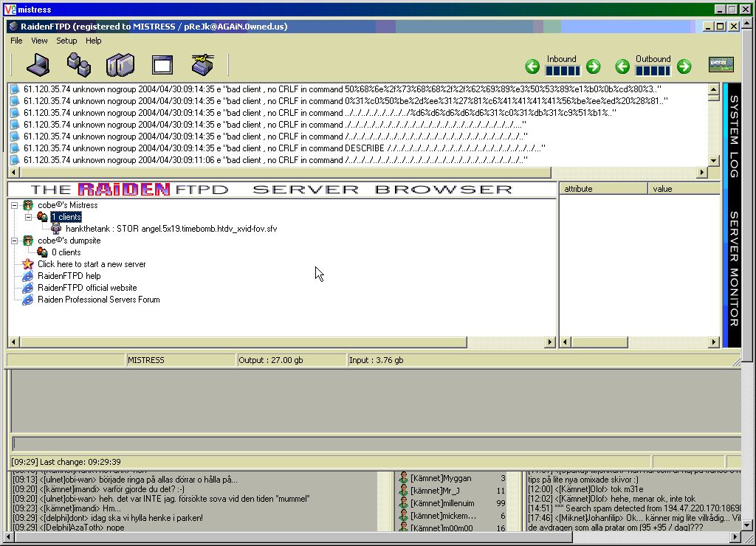Click the helicopter toolbar icon
This screenshot has width=756, height=546.
(202, 65)
